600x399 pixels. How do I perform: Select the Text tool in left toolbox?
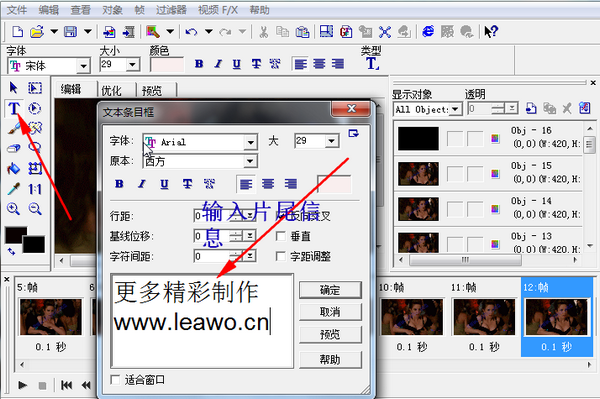tap(14, 109)
